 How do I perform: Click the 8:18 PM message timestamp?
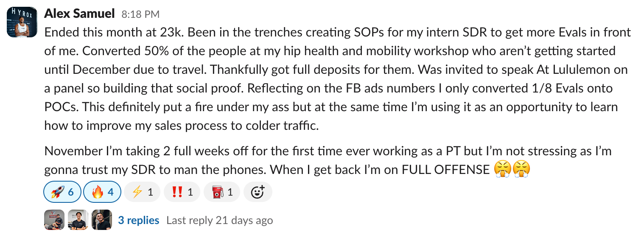tap(140, 14)
